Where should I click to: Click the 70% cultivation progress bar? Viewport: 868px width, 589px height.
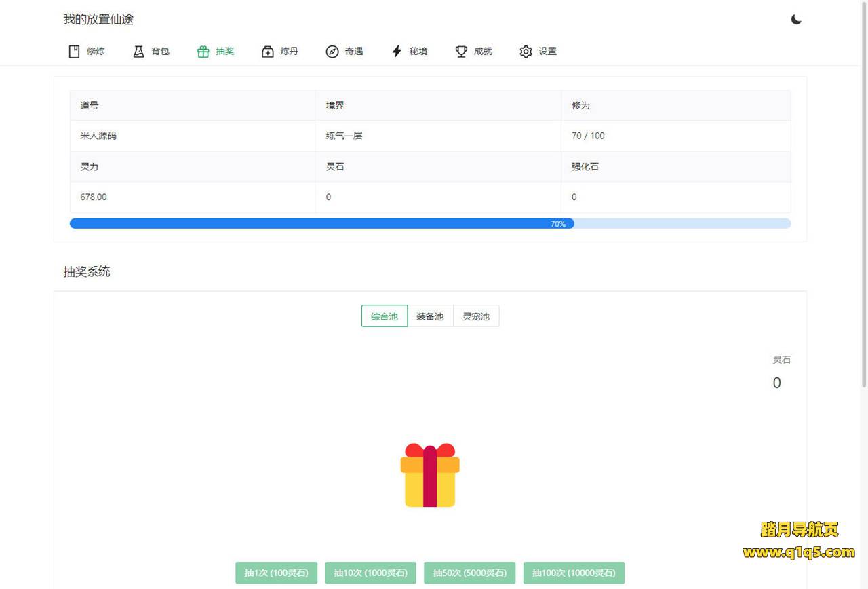coord(430,224)
